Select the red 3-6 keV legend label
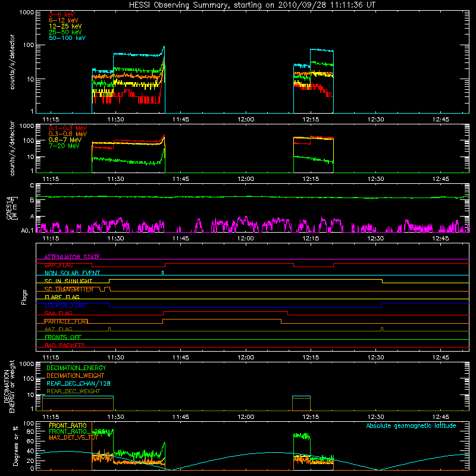 click(62, 14)
